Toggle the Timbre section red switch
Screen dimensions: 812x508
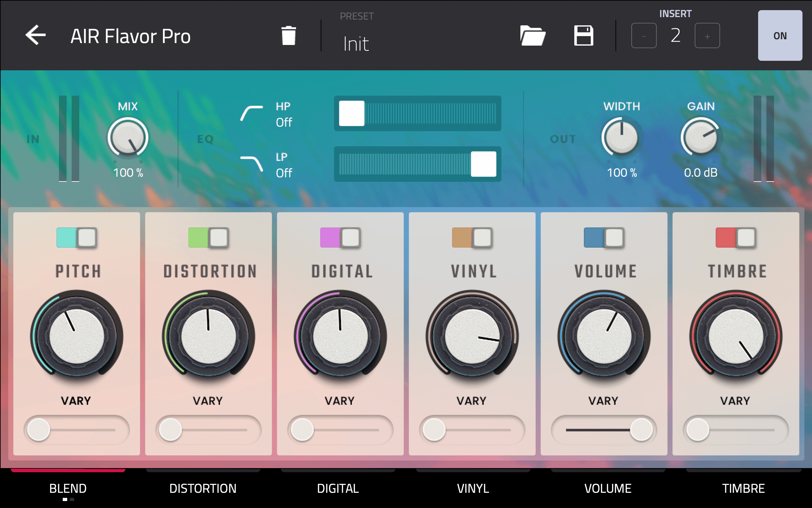pyautogui.click(x=736, y=238)
